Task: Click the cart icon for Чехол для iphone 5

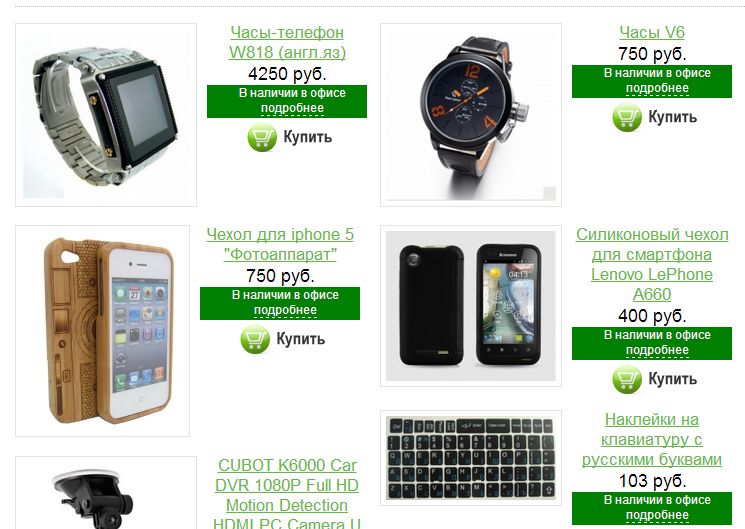Action: [x=255, y=339]
